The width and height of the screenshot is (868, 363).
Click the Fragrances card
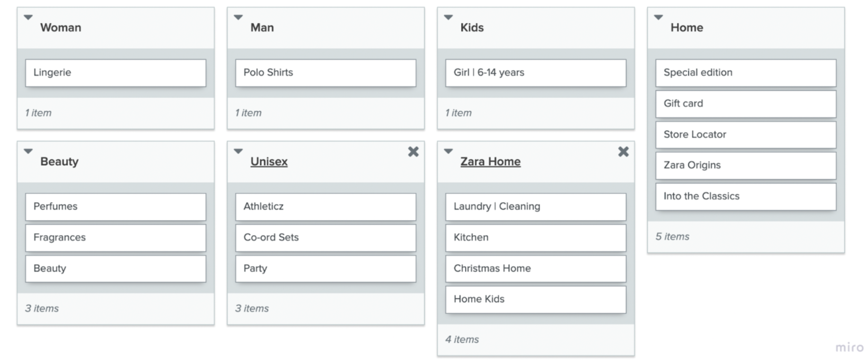pos(115,238)
